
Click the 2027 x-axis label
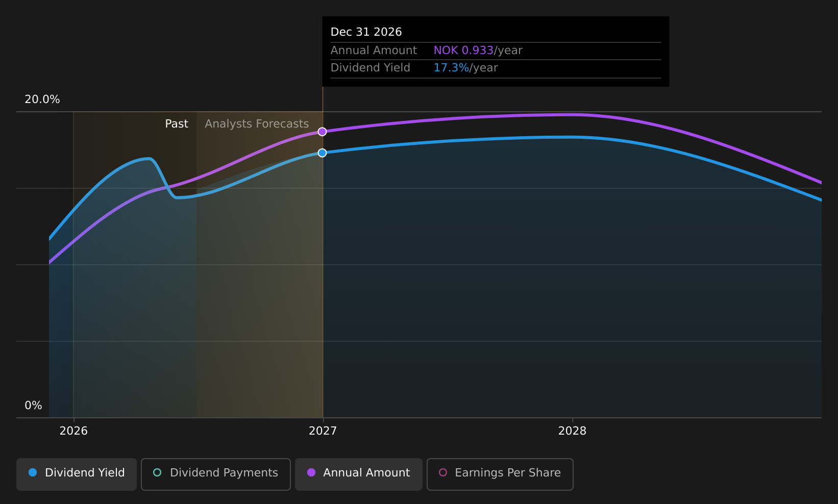pyautogui.click(x=323, y=431)
